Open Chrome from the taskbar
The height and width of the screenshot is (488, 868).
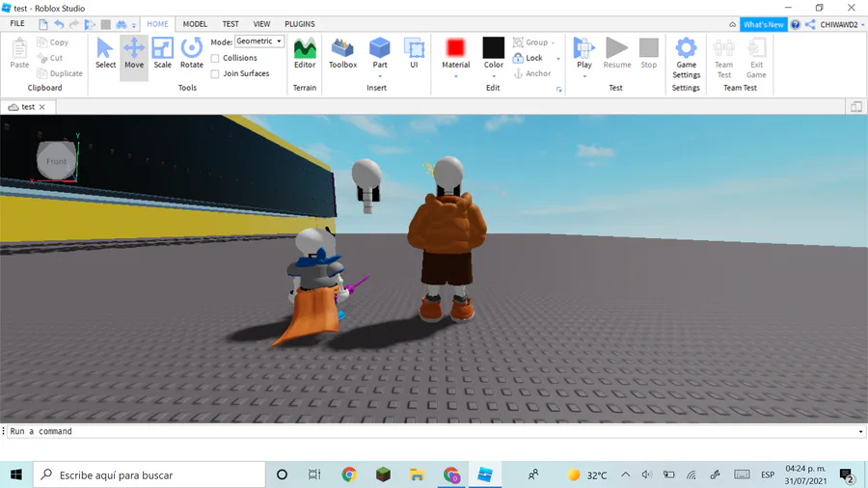(x=349, y=474)
